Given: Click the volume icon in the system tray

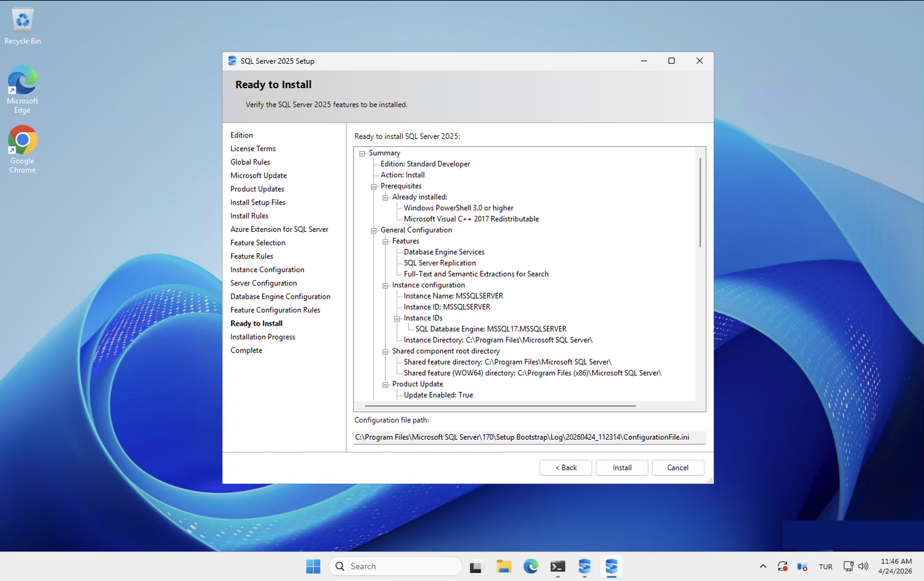Looking at the screenshot, I should point(863,566).
